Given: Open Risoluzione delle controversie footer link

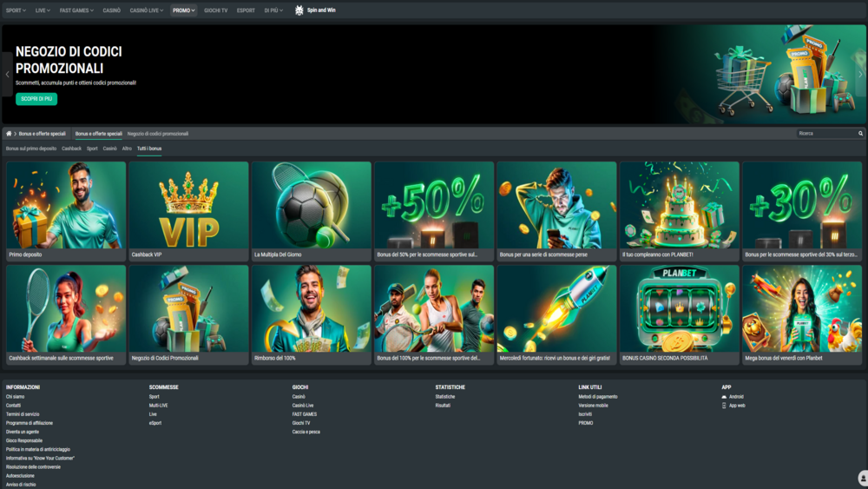Looking at the screenshot, I should pos(33,466).
